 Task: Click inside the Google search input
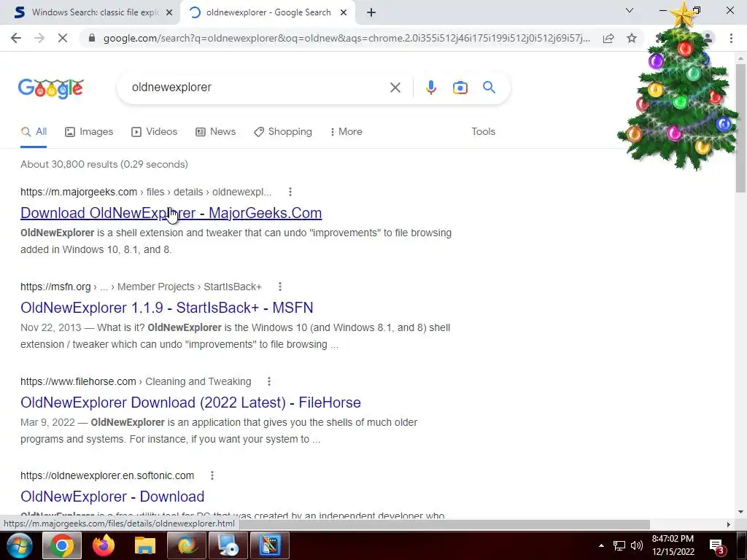coord(258,87)
